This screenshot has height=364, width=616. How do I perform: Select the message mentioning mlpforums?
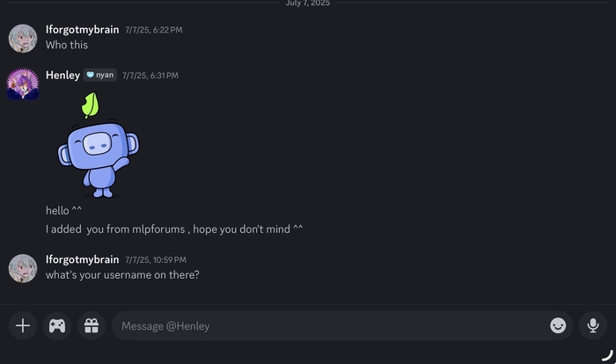174,229
